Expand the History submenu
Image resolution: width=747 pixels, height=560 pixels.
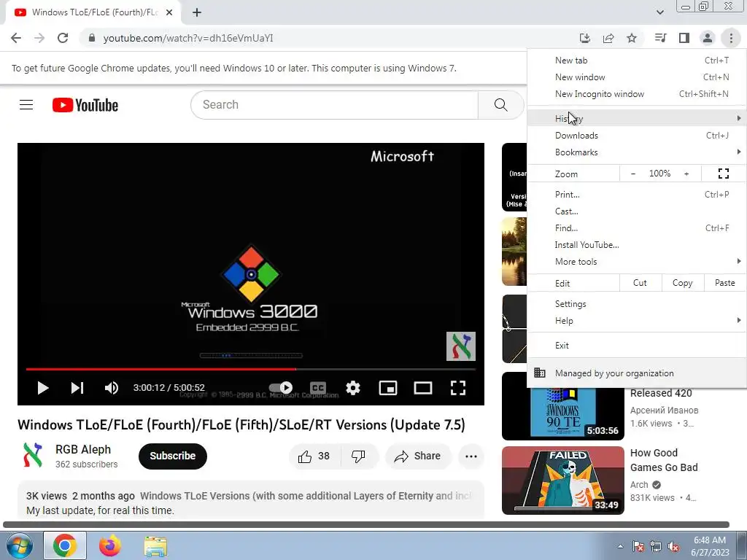636,118
